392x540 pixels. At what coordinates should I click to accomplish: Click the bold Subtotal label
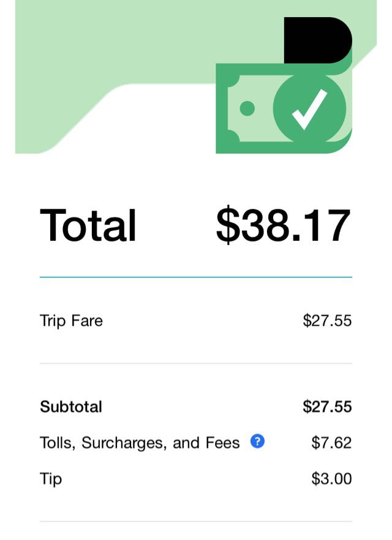71,406
